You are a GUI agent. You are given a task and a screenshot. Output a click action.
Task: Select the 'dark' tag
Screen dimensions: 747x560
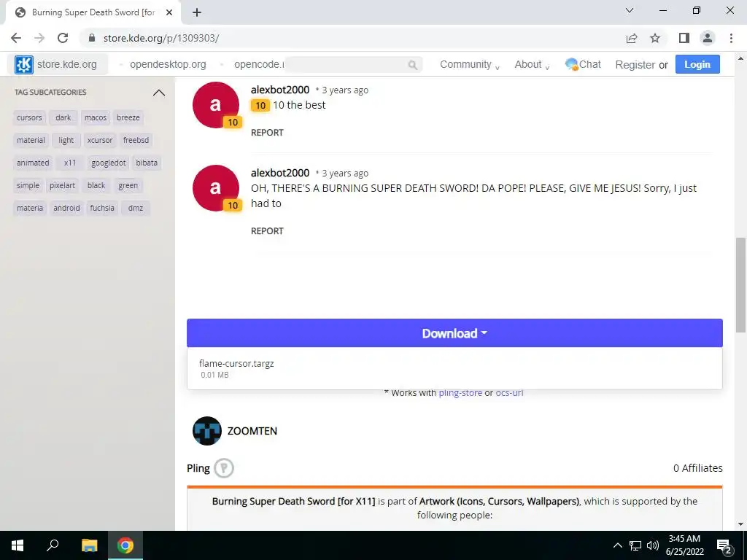click(x=63, y=117)
